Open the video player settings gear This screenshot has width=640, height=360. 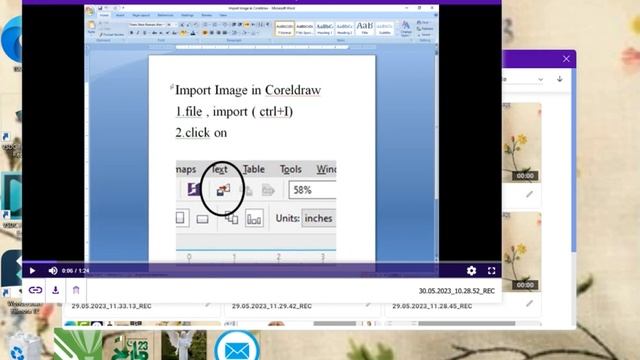tap(471, 271)
